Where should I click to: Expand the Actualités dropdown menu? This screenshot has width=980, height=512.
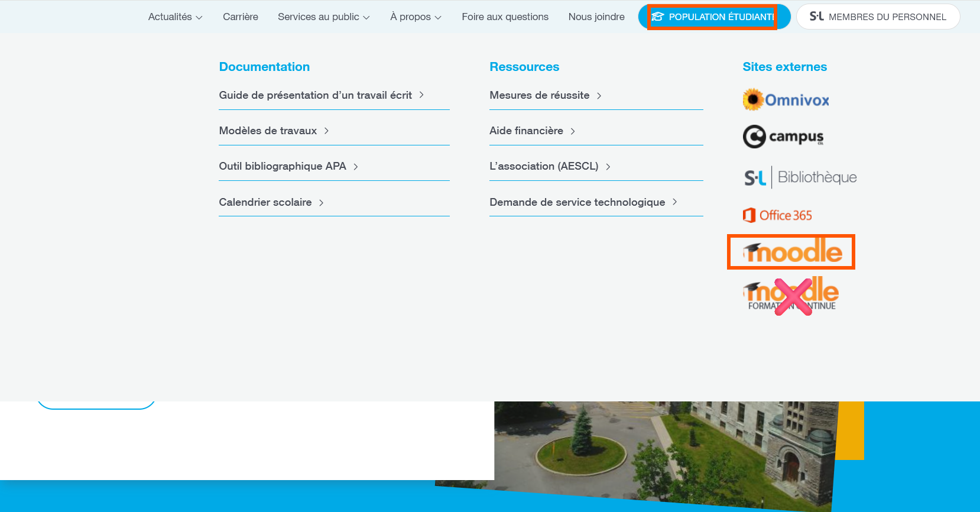pyautogui.click(x=175, y=17)
